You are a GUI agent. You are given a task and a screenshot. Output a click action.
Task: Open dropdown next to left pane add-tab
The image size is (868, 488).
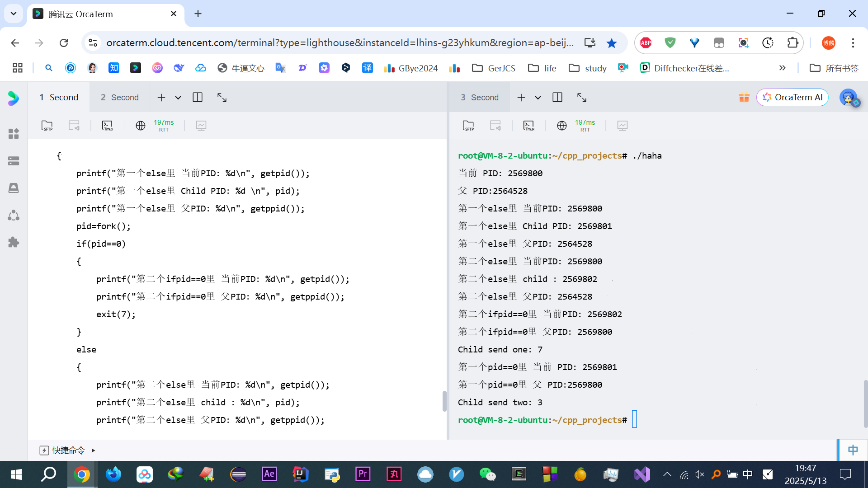178,98
